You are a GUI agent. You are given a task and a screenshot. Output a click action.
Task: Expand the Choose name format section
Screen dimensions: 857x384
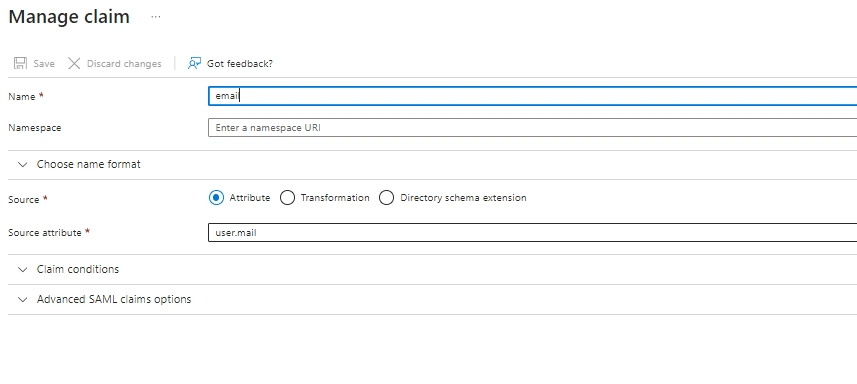pyautogui.click(x=89, y=164)
